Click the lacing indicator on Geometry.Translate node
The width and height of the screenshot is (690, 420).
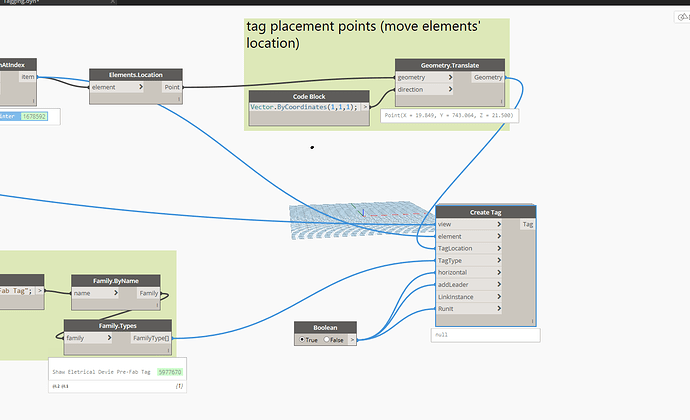[x=501, y=102]
